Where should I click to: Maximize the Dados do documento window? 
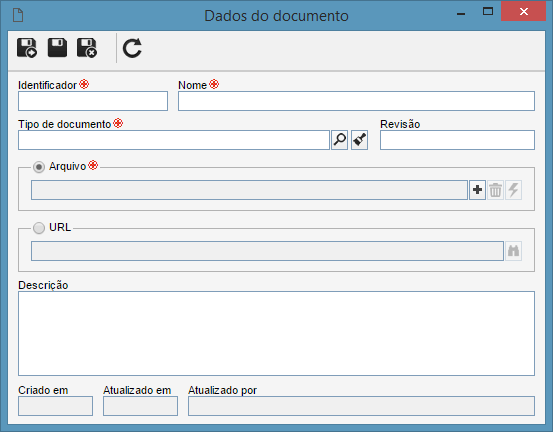(x=488, y=11)
